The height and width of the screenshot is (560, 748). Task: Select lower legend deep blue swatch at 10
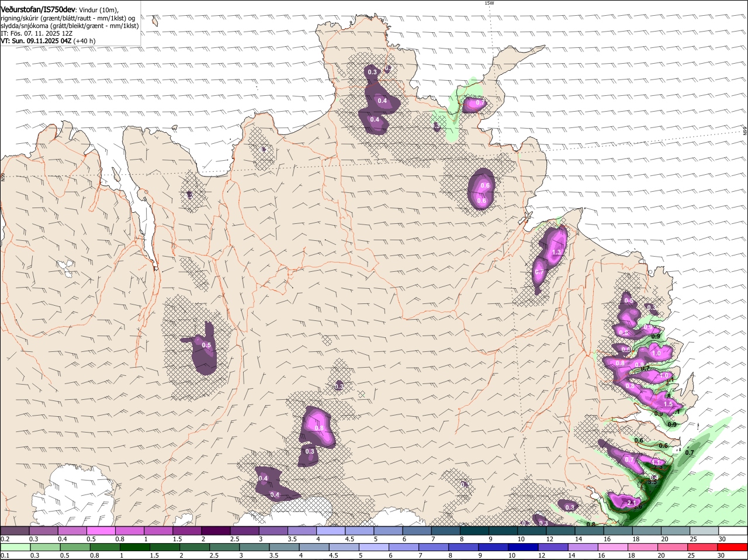click(x=523, y=547)
